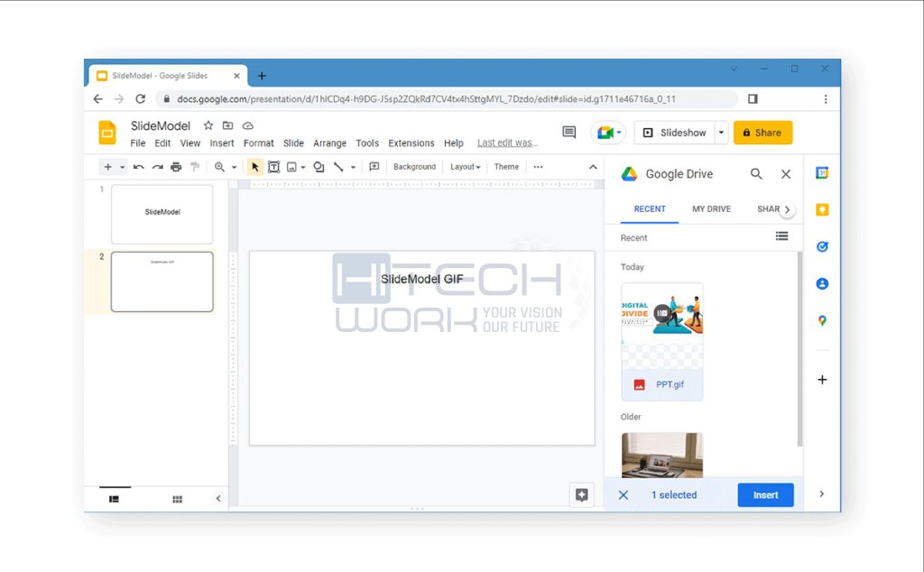Click the Insert image tool

click(x=291, y=167)
